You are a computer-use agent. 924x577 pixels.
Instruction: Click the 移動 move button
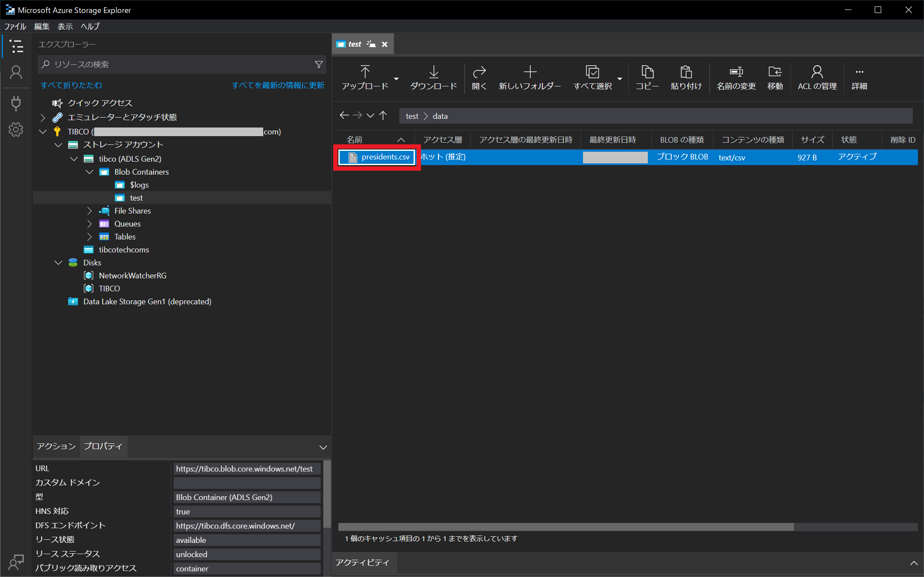775,78
